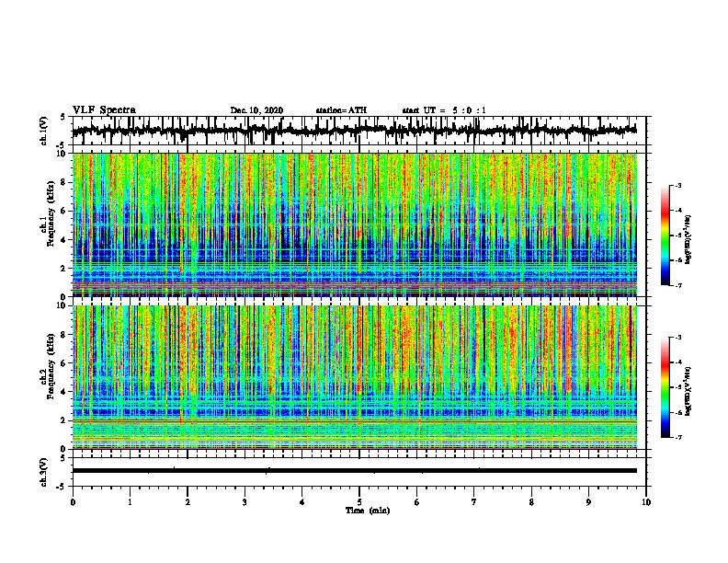Click the ch.1 frequency tick label "2"
728x563 pixels.
point(64,269)
